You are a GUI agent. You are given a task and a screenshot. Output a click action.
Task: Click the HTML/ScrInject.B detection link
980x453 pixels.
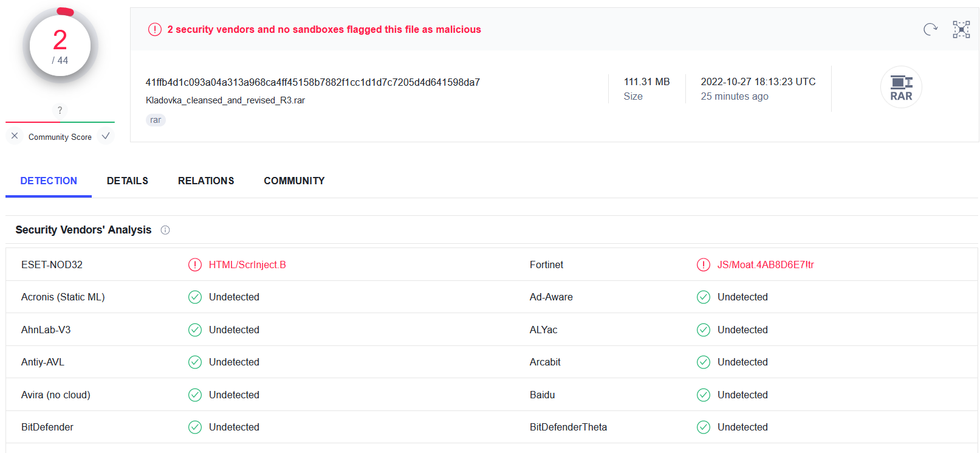pyautogui.click(x=247, y=265)
